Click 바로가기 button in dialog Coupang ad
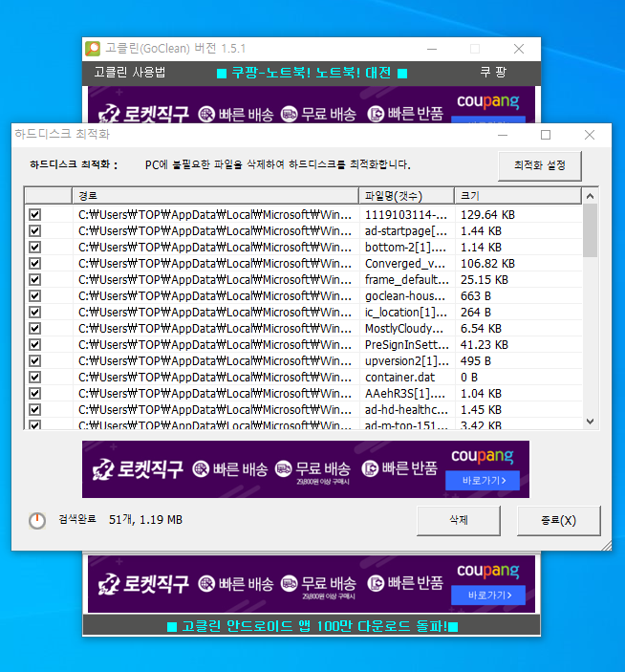625x672 pixels. pos(483,481)
